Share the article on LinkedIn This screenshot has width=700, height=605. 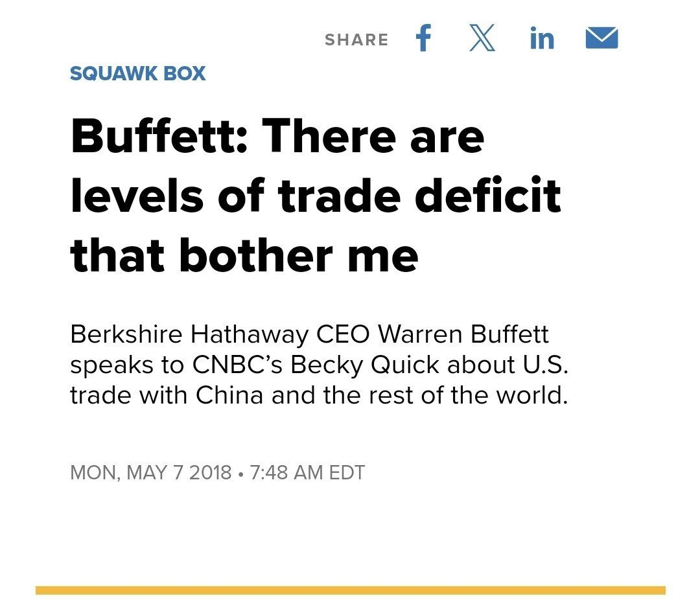[541, 40]
